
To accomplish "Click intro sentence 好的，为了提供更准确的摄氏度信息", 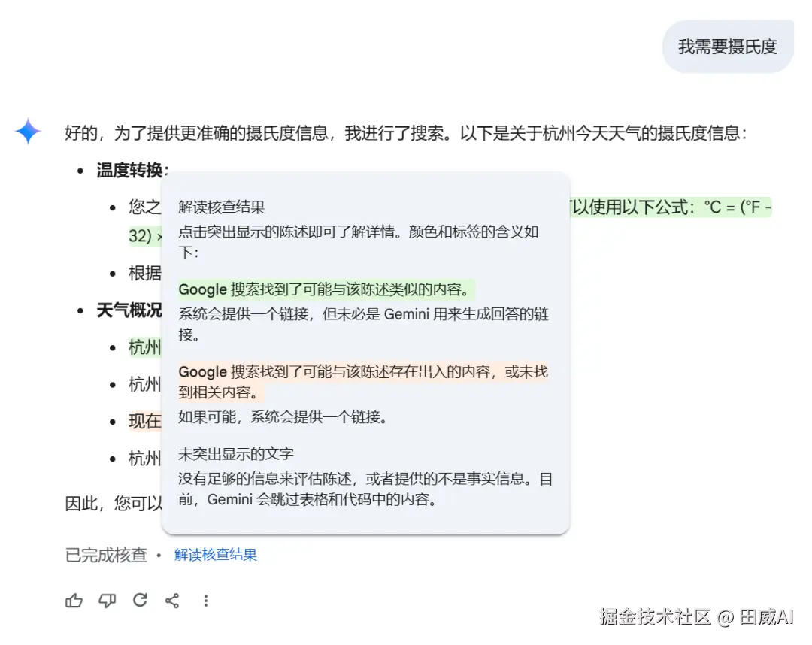I will coord(197,133).
